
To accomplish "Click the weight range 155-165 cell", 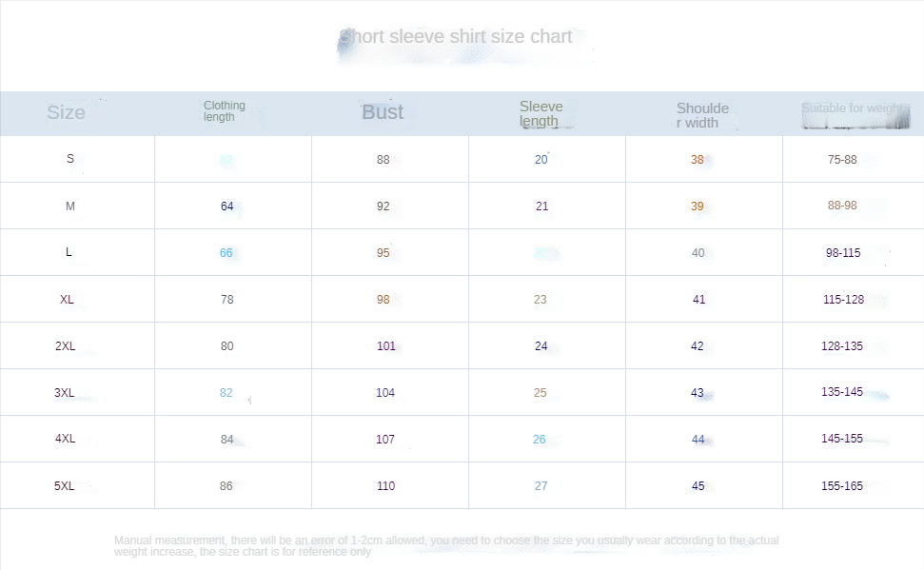I will 841,486.
